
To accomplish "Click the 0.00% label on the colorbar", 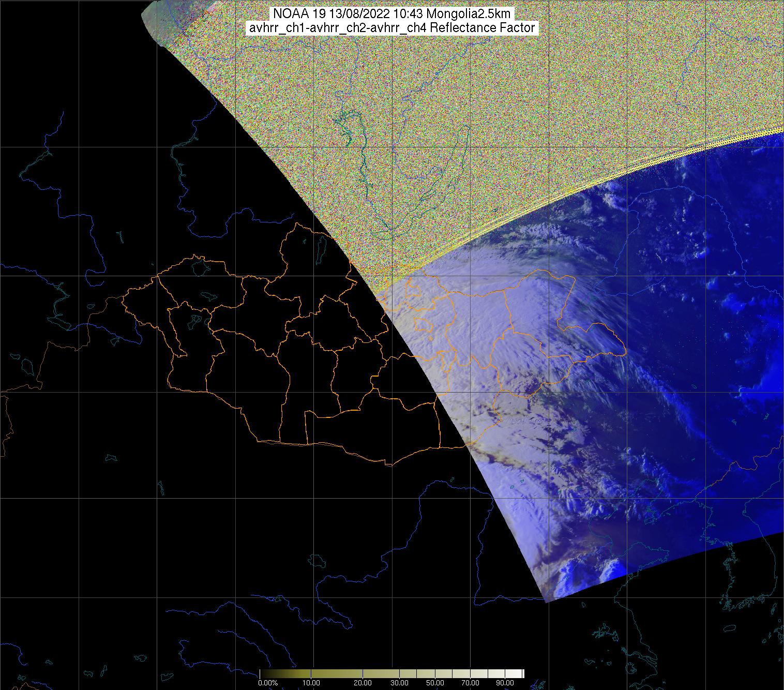I will 268,683.
